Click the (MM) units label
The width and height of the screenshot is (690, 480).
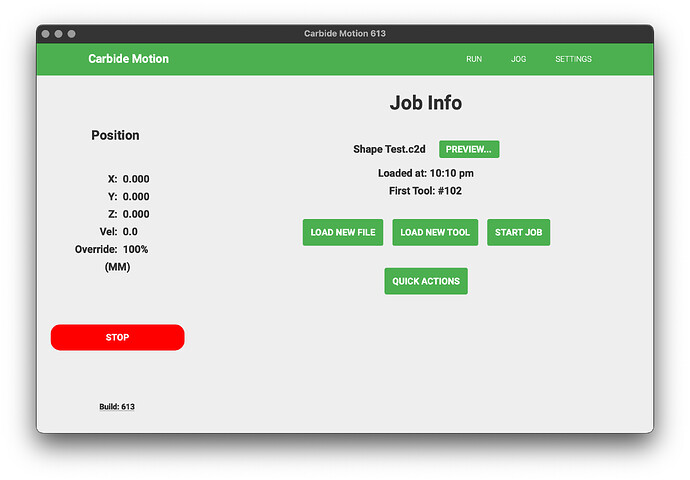(x=117, y=267)
